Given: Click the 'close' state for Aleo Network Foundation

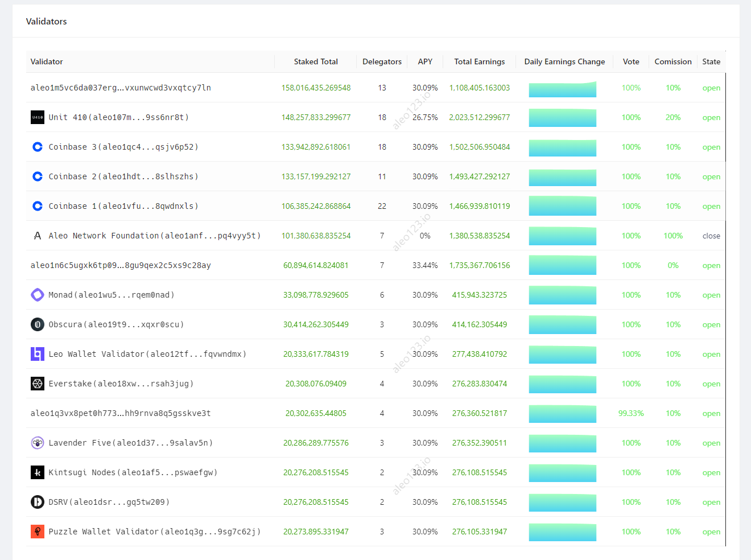Looking at the screenshot, I should tap(711, 236).
